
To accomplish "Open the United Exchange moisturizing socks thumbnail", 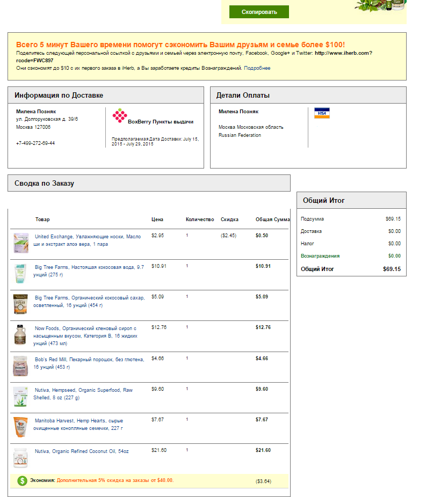I will click(21, 243).
